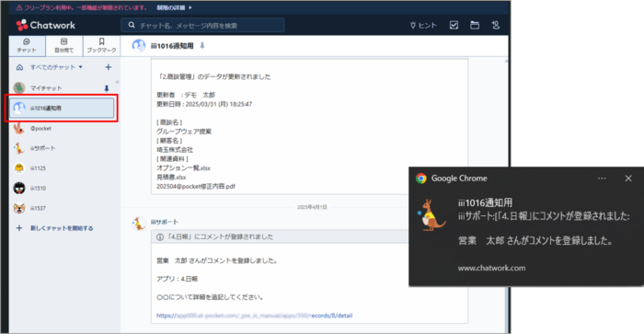Viewport: 644px width, 334px height.
Task: Open notification options three-dot menu
Action: pyautogui.click(x=602, y=179)
